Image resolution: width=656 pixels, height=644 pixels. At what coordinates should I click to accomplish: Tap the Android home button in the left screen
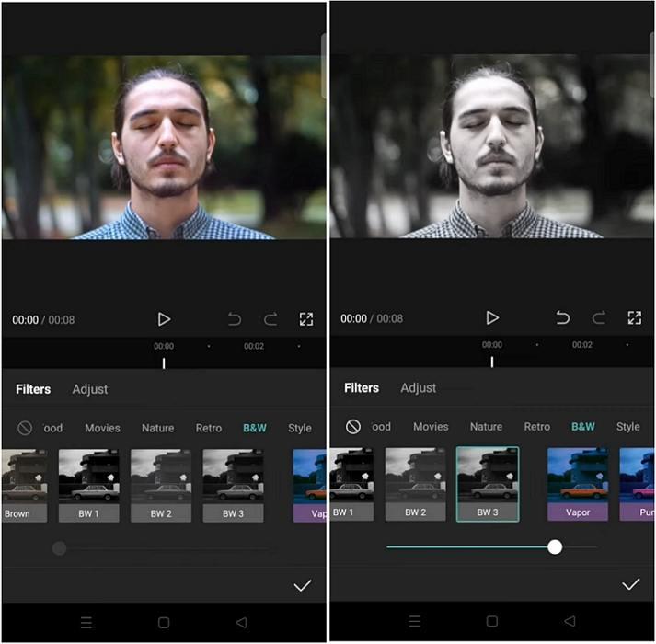[x=164, y=622]
